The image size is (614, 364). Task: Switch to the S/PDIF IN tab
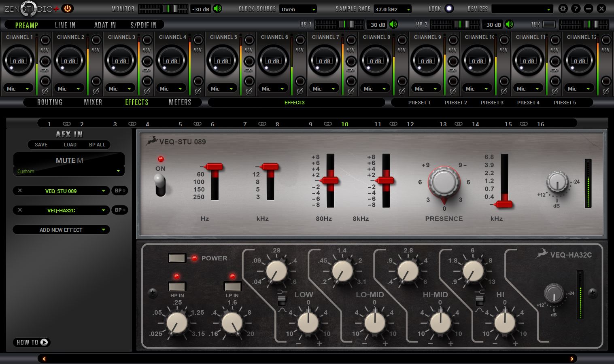[x=143, y=25]
